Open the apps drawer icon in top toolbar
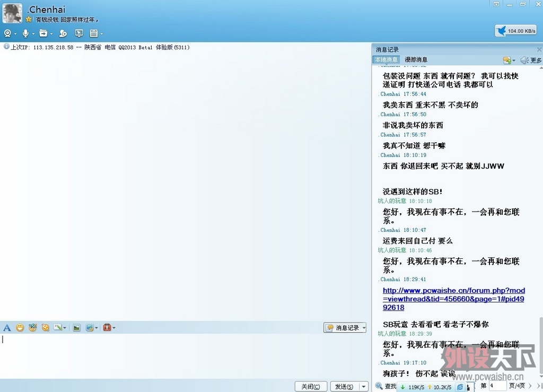The height and width of the screenshot is (392, 543). tap(93, 33)
